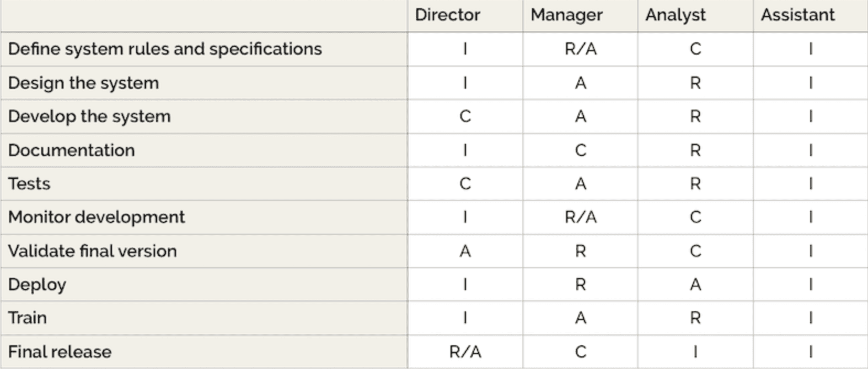Click the Documentation row label
Viewport: 868px width, 369px height.
click(x=71, y=150)
